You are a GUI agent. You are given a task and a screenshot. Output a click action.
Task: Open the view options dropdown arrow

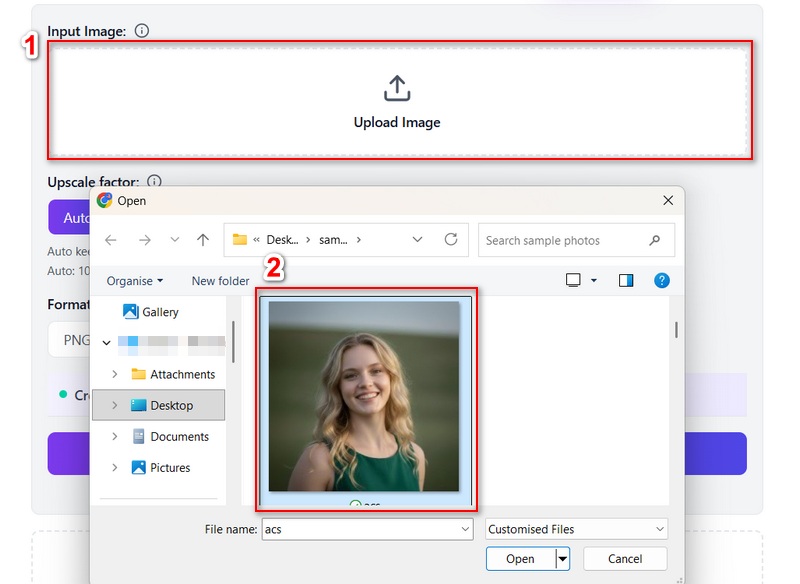pyautogui.click(x=594, y=280)
